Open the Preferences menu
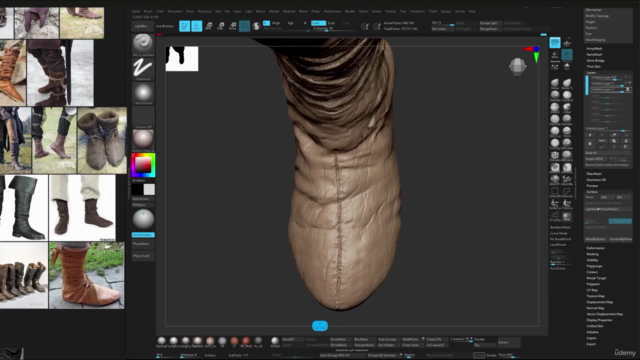640x360 pixels. (x=332, y=11)
